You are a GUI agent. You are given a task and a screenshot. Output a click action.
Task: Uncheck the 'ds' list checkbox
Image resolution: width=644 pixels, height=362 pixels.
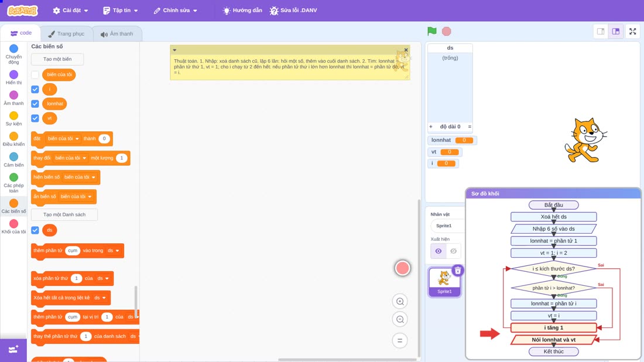coord(35,230)
